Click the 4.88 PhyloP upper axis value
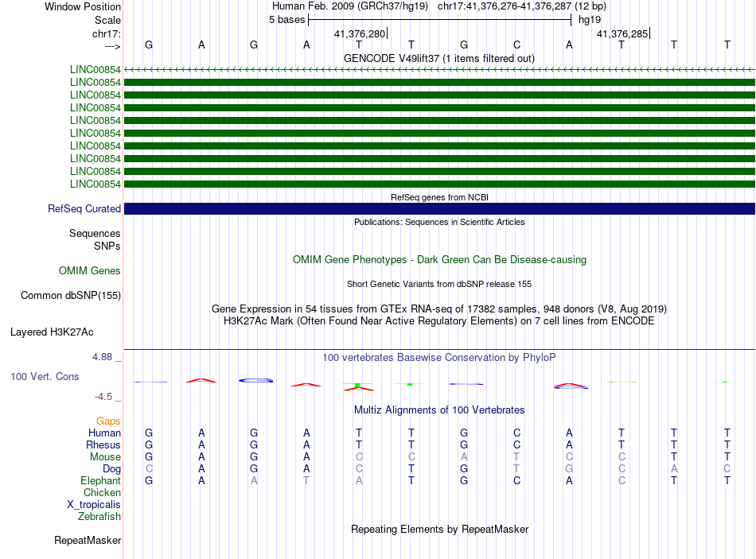 coord(102,357)
